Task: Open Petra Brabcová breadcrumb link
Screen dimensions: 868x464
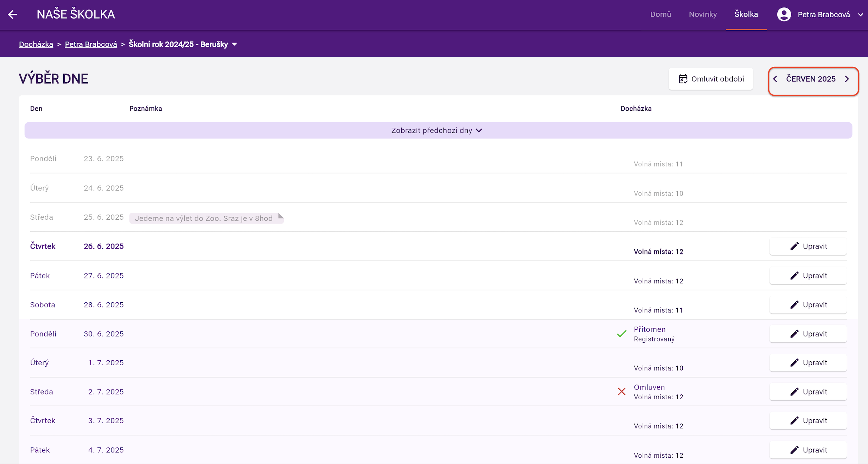Action: coord(91,44)
